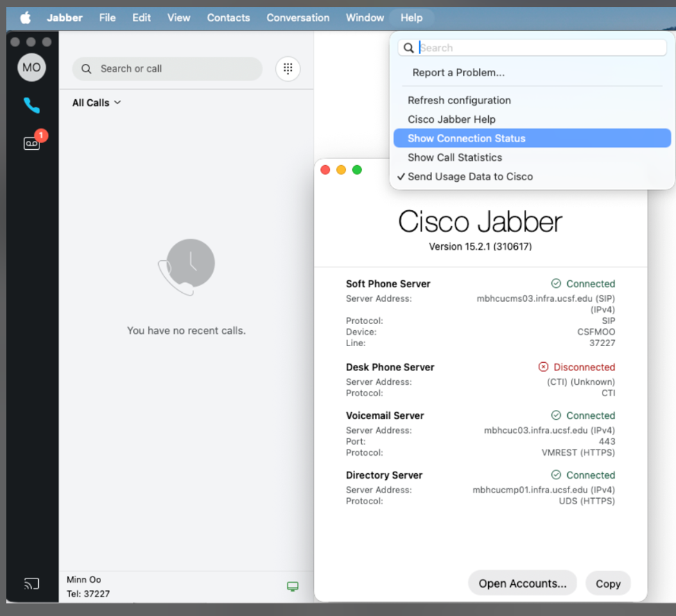Click Directory Server connected checkmark icon
The image size is (676, 616).
(556, 474)
